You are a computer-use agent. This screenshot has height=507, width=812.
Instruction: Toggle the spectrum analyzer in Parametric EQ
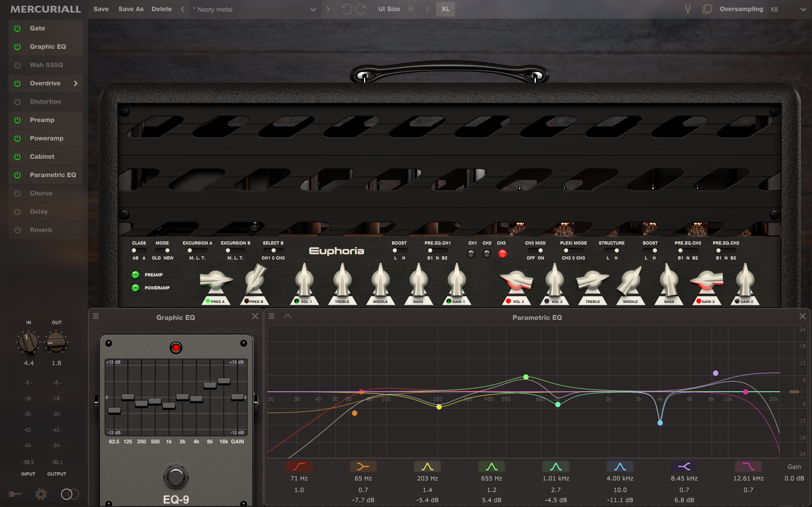[x=287, y=316]
